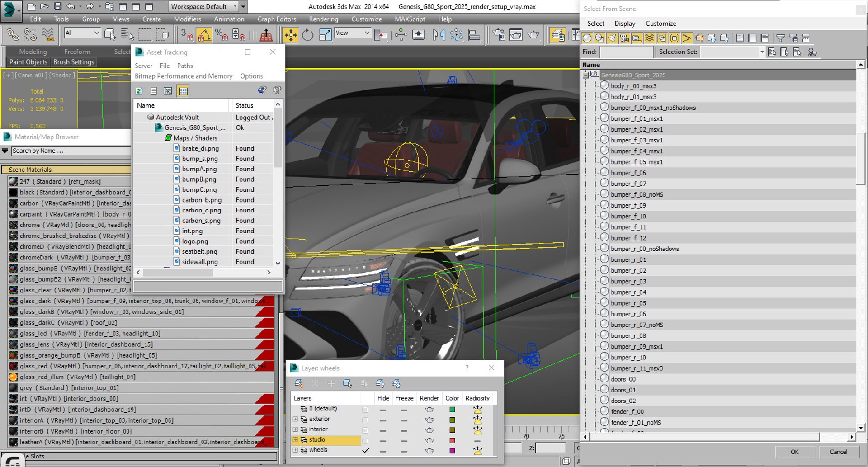The width and height of the screenshot is (868, 467).
Task: Make interior the current layer
Action: [365, 430]
